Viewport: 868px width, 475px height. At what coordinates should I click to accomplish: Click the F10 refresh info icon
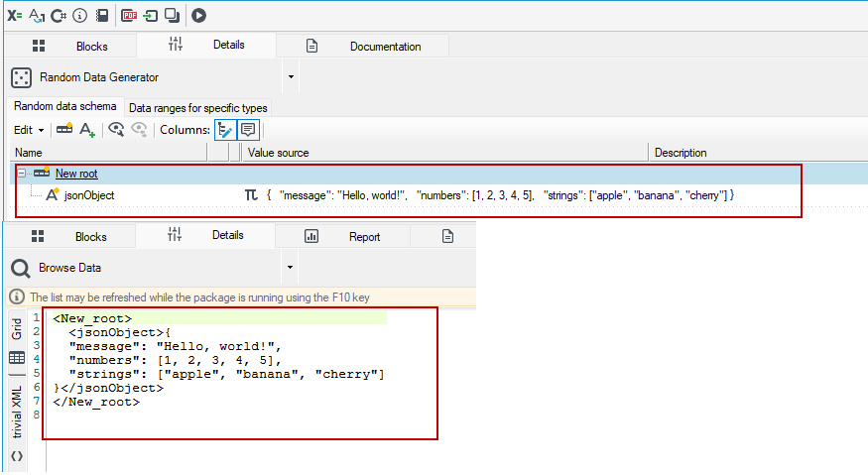(17, 297)
